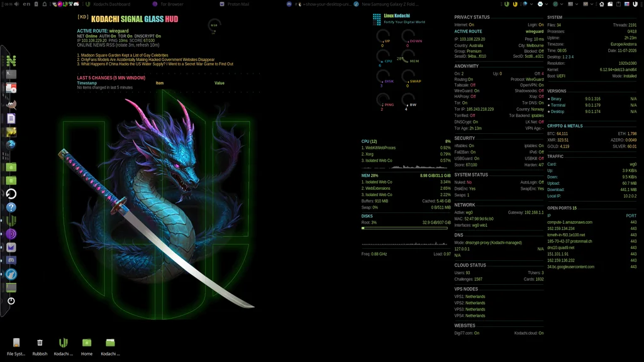Click '2. WebExtensions' memory process row

click(406, 189)
